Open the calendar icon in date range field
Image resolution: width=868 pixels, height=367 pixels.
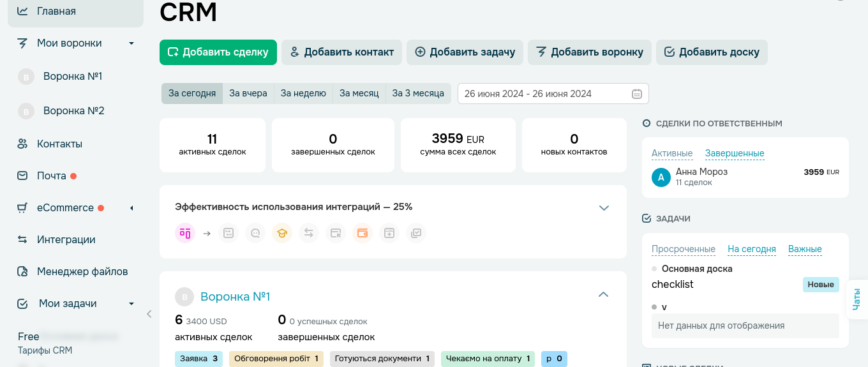click(x=636, y=94)
